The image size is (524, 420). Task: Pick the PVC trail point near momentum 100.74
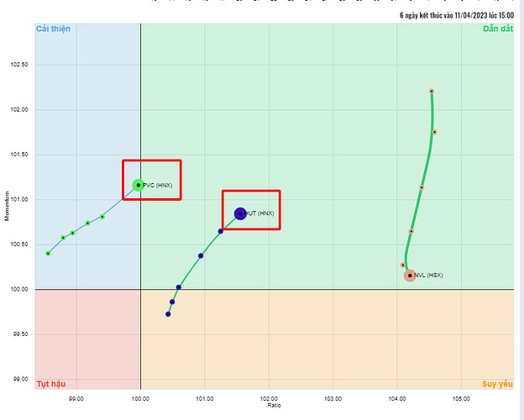[x=87, y=223]
